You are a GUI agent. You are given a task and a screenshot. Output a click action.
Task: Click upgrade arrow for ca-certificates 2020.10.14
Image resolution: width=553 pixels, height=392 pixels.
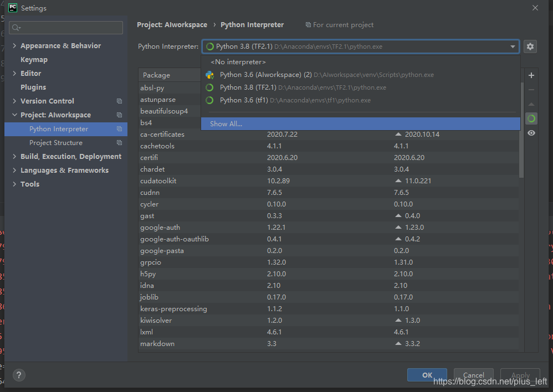coord(398,135)
